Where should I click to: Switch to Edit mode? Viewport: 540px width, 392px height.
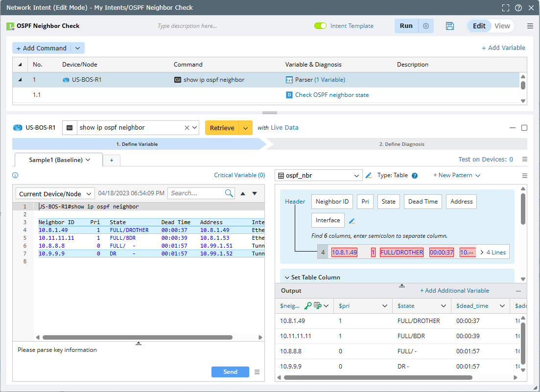479,26
